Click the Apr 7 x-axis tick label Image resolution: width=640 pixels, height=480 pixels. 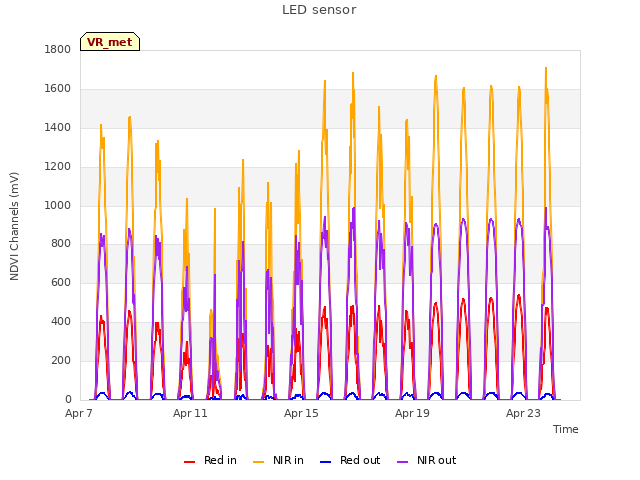79,413
